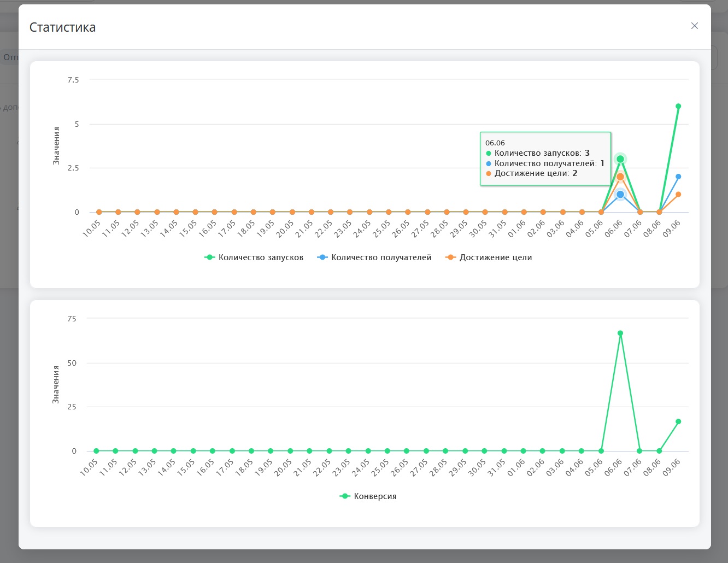Select the orange goal point on 09.06
The image size is (728, 563).
pos(678,195)
